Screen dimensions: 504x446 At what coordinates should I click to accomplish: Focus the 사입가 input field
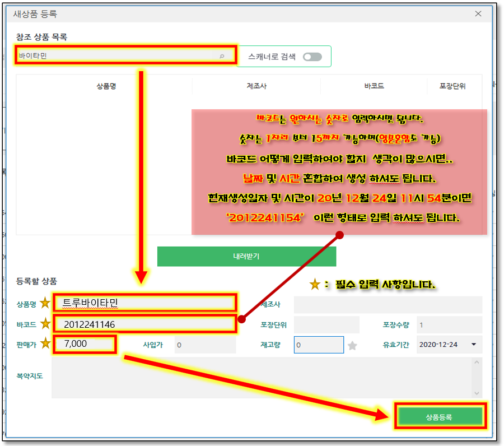[x=204, y=345]
